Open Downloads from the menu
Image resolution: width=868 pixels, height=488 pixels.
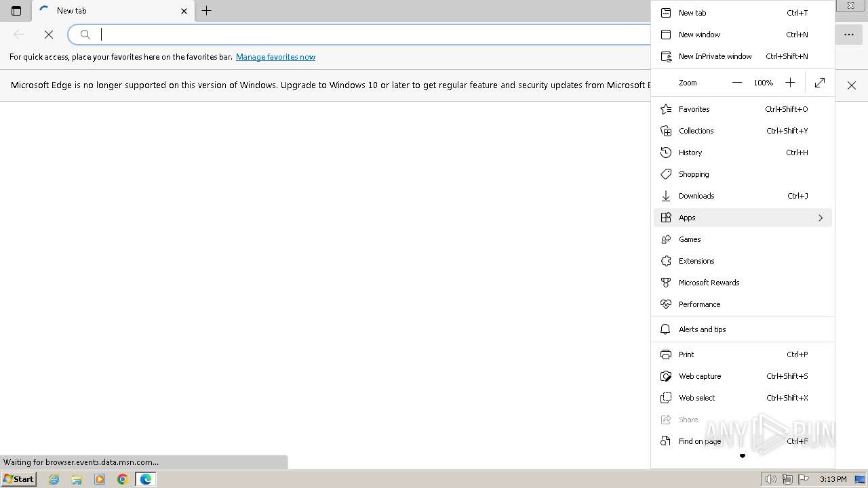coord(743,196)
